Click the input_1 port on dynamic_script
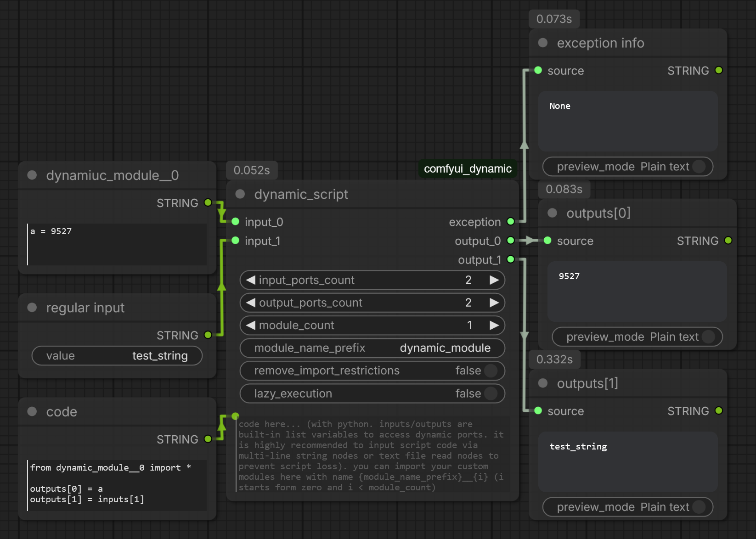This screenshot has width=756, height=539. [x=236, y=241]
